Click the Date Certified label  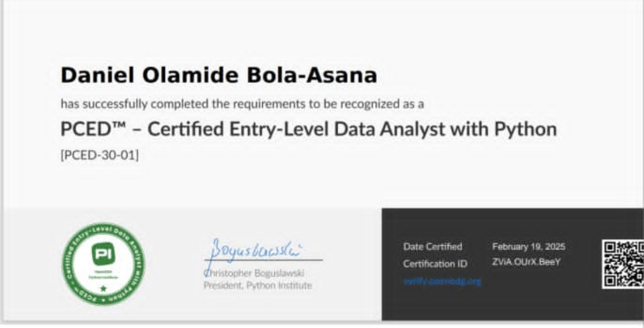click(432, 246)
